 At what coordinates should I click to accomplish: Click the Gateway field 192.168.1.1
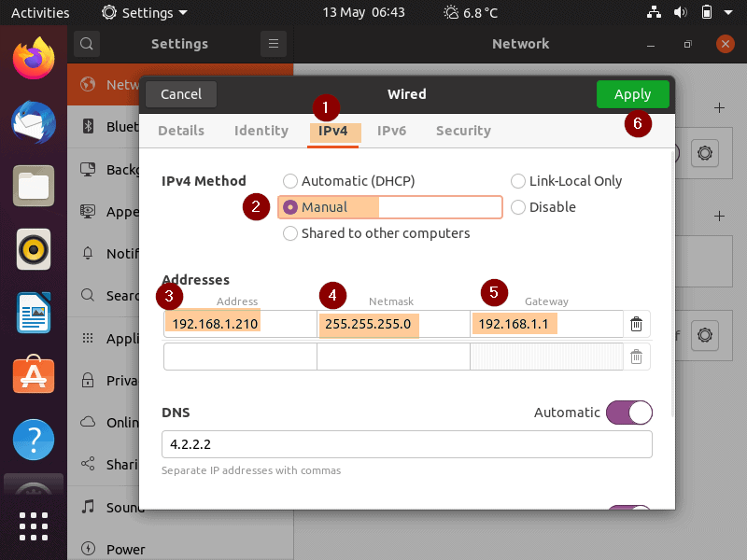pos(546,324)
